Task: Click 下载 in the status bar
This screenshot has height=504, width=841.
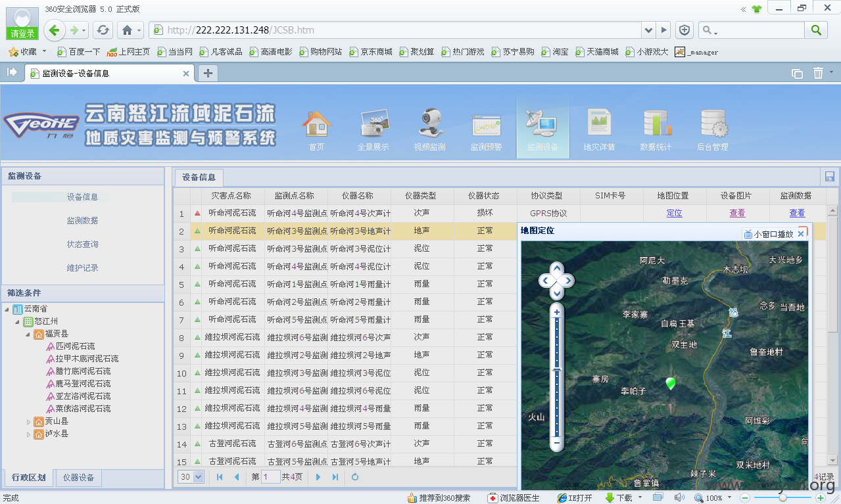Action: 619,498
